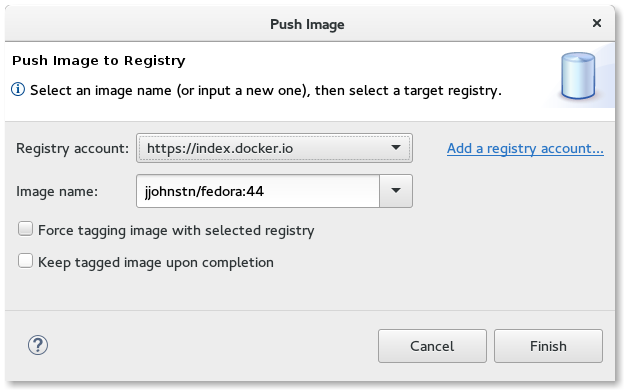Click the Registry account label
624x390 pixels.
[x=72, y=148]
